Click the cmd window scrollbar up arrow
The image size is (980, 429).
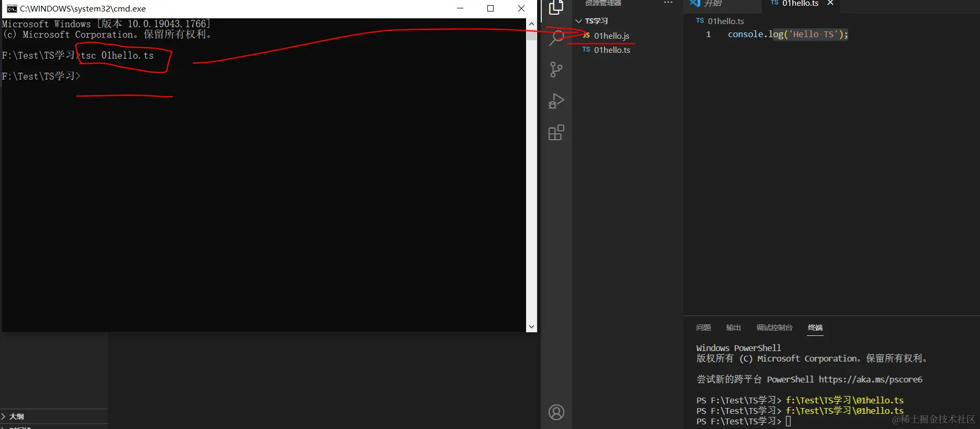tap(531, 24)
